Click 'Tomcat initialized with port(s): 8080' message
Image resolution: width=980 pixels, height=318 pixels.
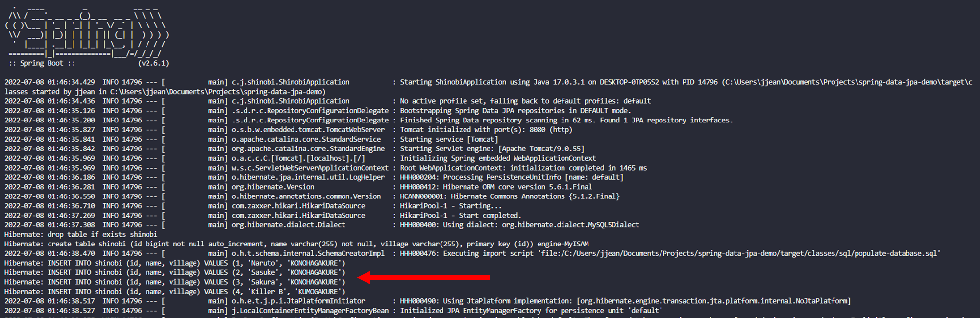click(x=486, y=130)
